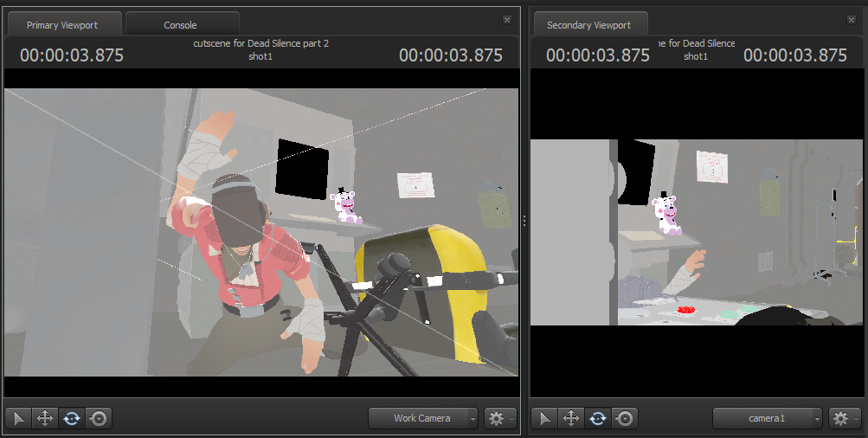Expand the camera1 dropdown arrow
The height and width of the screenshot is (438, 868).
(819, 419)
